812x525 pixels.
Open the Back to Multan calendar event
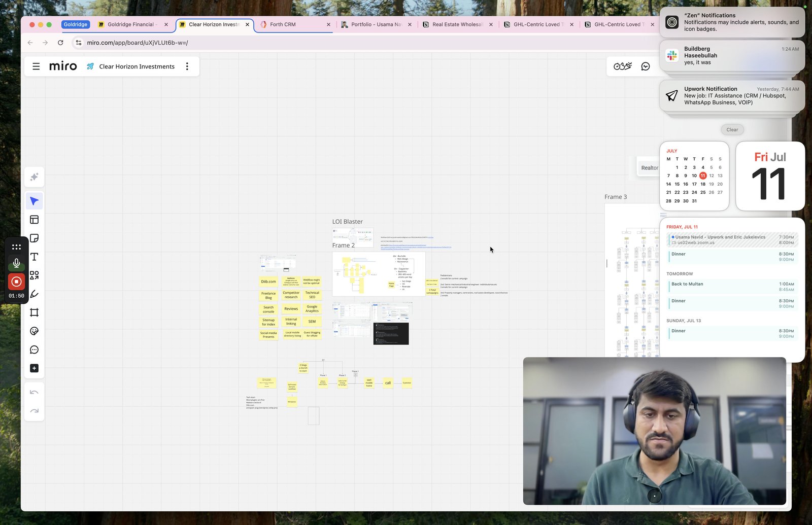click(x=732, y=287)
